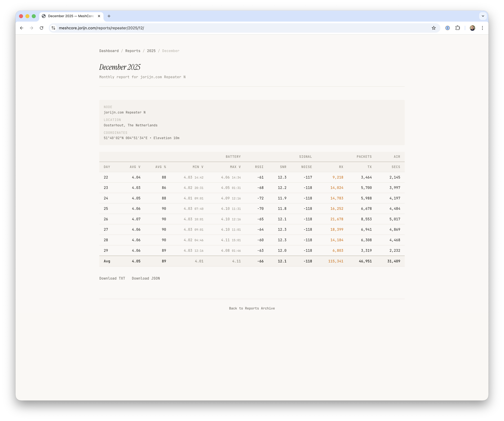Open the browser extensions puzzle icon
The height and width of the screenshot is (421, 504).
click(x=458, y=28)
